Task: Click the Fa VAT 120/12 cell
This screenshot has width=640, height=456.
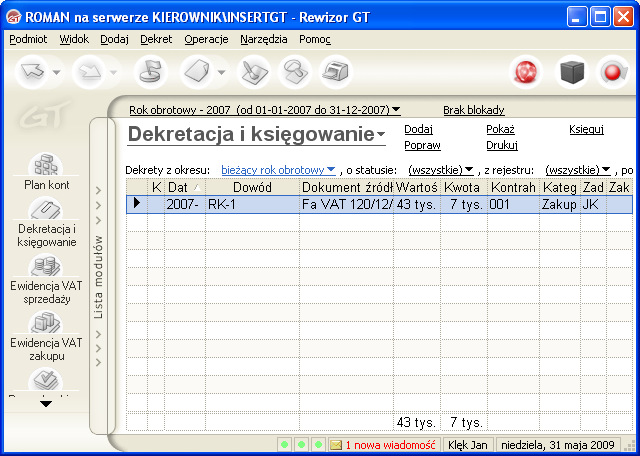Action: 347,204
